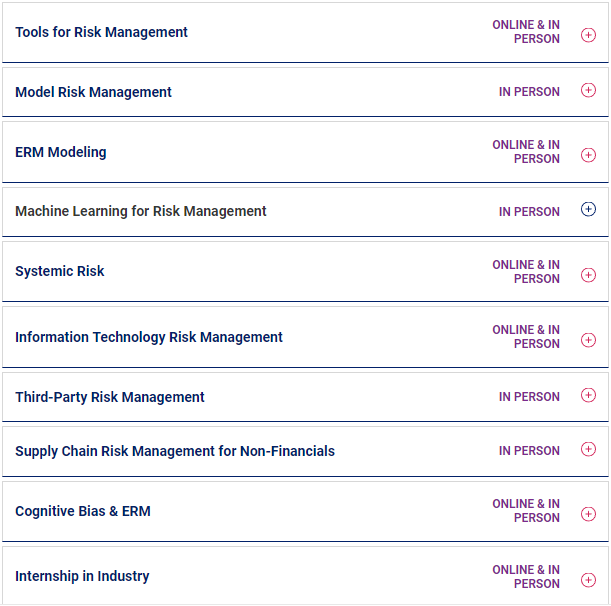The height and width of the screenshot is (606, 611).
Task: Click Supply Chain Risk Management plus icon
Action: point(588,449)
